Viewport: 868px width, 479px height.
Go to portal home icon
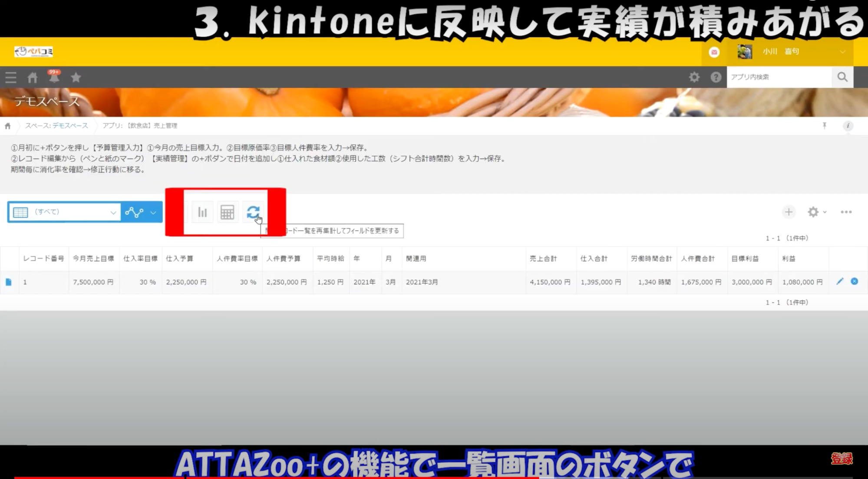(x=33, y=78)
